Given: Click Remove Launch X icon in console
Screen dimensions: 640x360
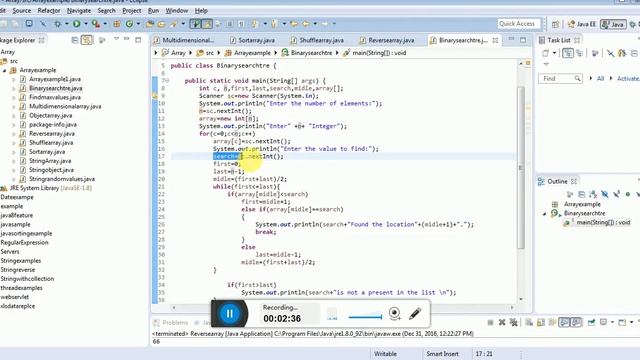Looking at the screenshot, I should (x=502, y=323).
